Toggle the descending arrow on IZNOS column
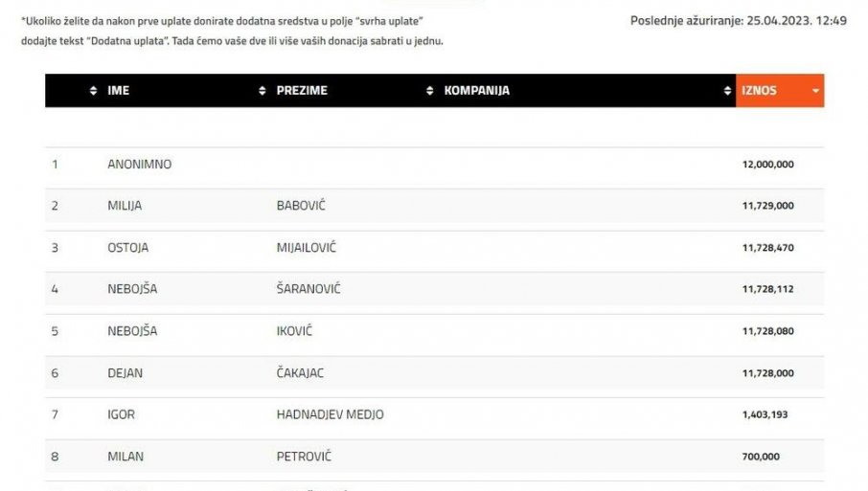This screenshot has width=868, height=491. (x=815, y=91)
